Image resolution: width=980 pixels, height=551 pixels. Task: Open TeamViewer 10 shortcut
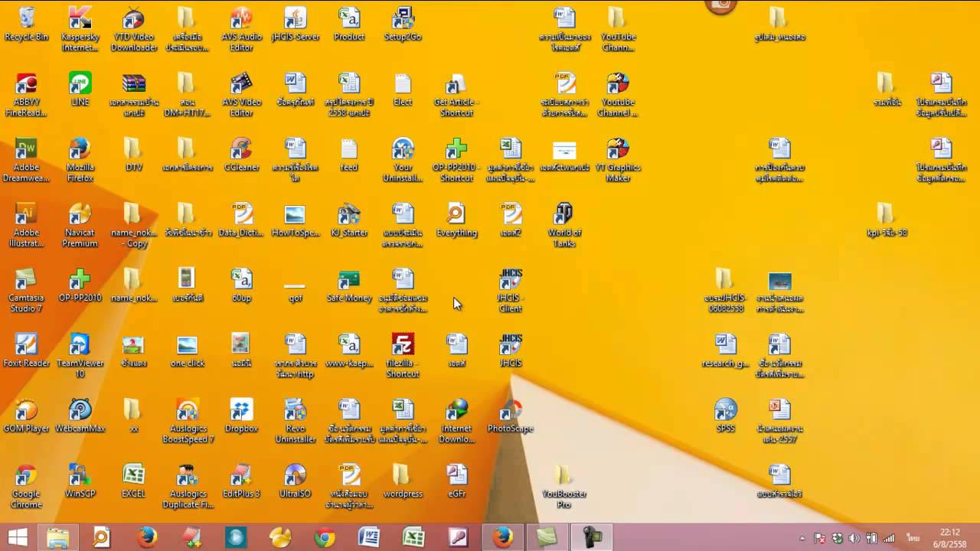(80, 356)
